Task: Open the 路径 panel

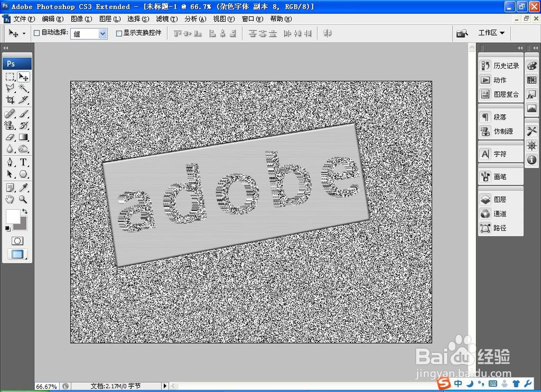Action: (x=500, y=228)
